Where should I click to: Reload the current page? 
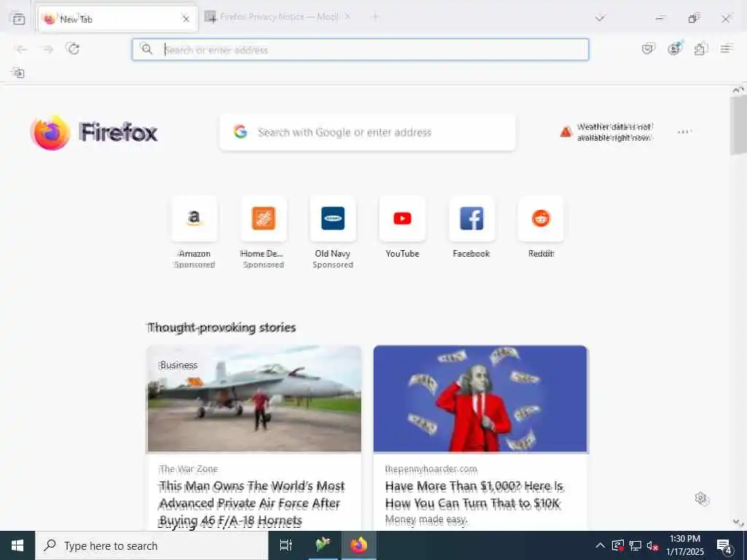[73, 49]
